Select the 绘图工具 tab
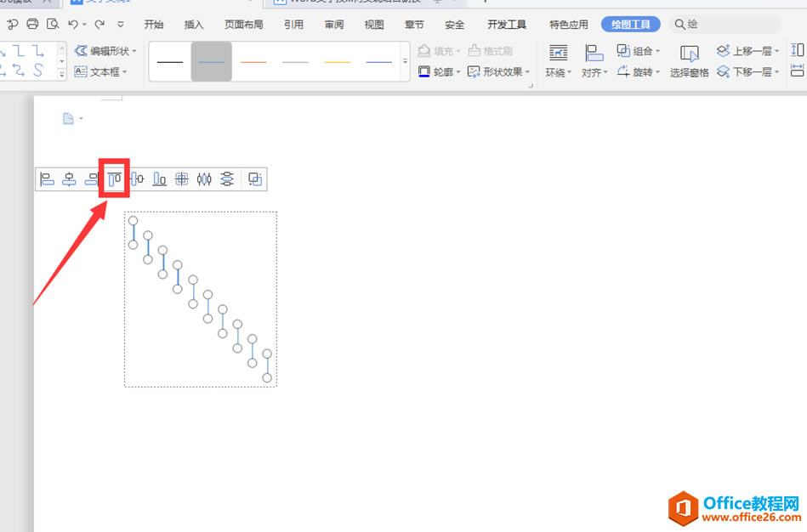807x532 pixels. click(x=630, y=24)
